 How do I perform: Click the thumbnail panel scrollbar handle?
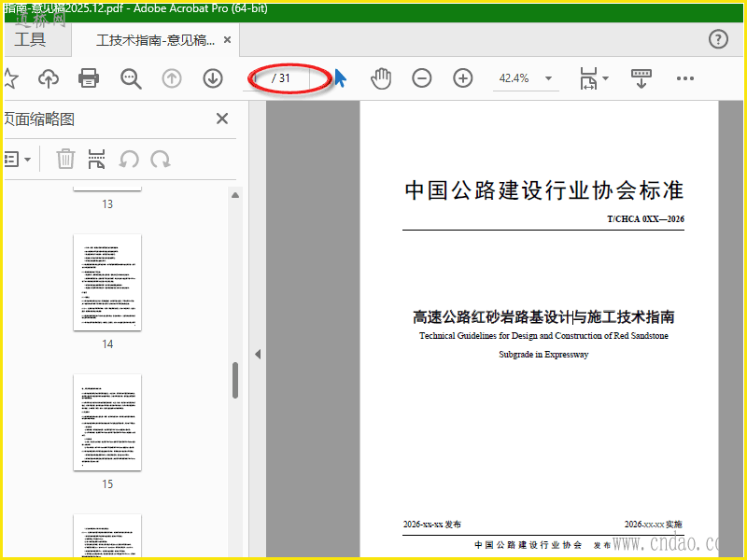235,381
